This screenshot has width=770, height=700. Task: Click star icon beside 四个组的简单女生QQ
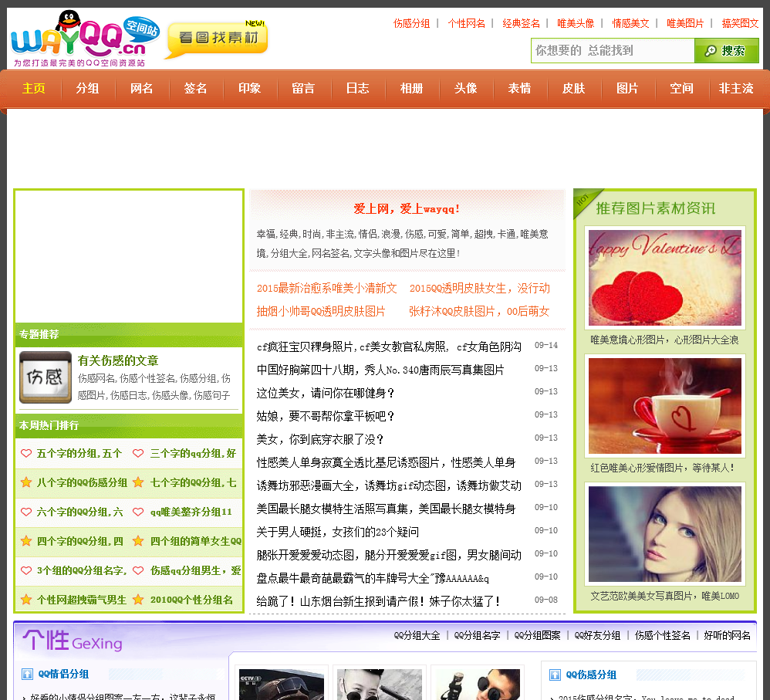tap(138, 541)
